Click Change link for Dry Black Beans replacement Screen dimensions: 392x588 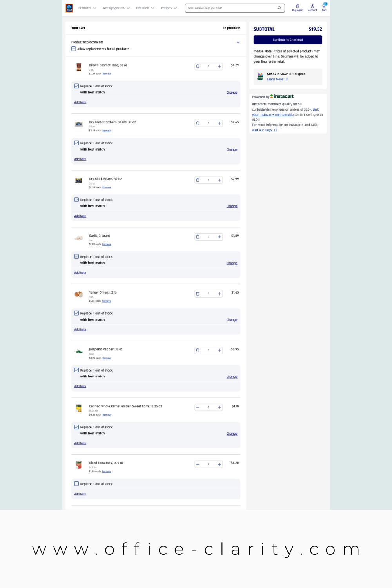tap(232, 206)
